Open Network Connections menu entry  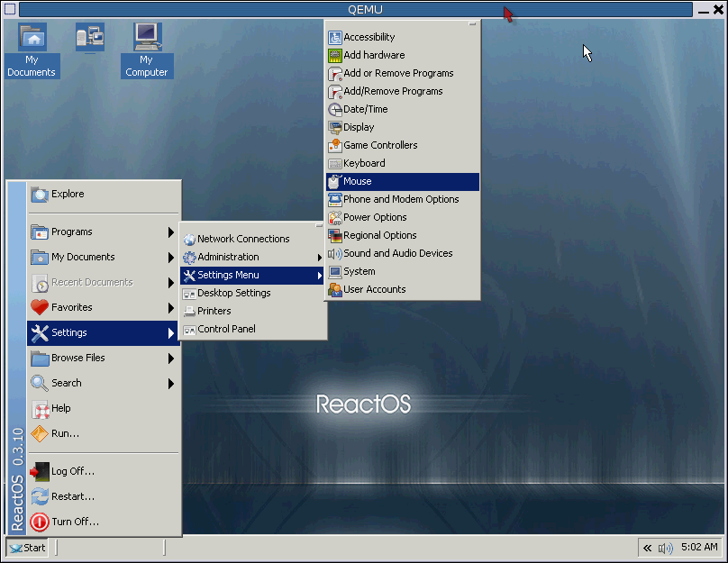pyautogui.click(x=252, y=240)
